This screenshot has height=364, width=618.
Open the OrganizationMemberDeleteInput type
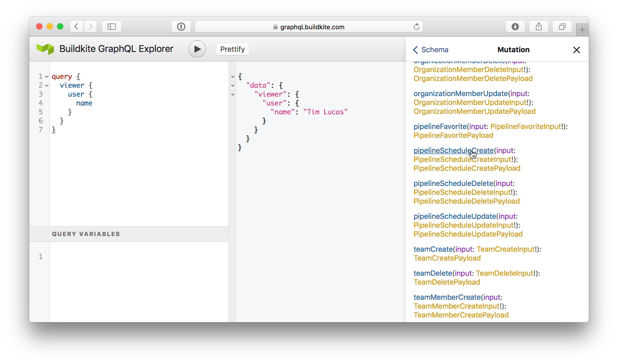468,69
